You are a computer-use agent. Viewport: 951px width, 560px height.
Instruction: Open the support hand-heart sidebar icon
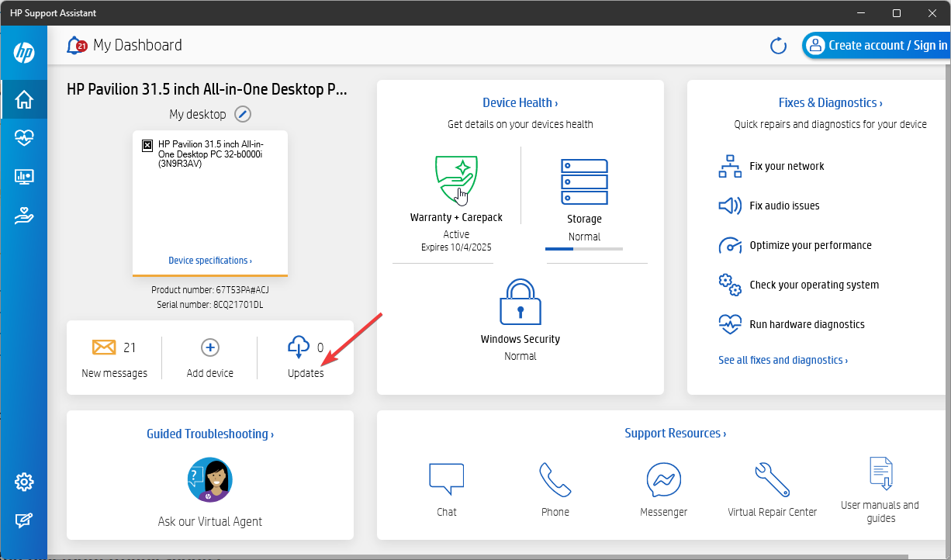24,216
